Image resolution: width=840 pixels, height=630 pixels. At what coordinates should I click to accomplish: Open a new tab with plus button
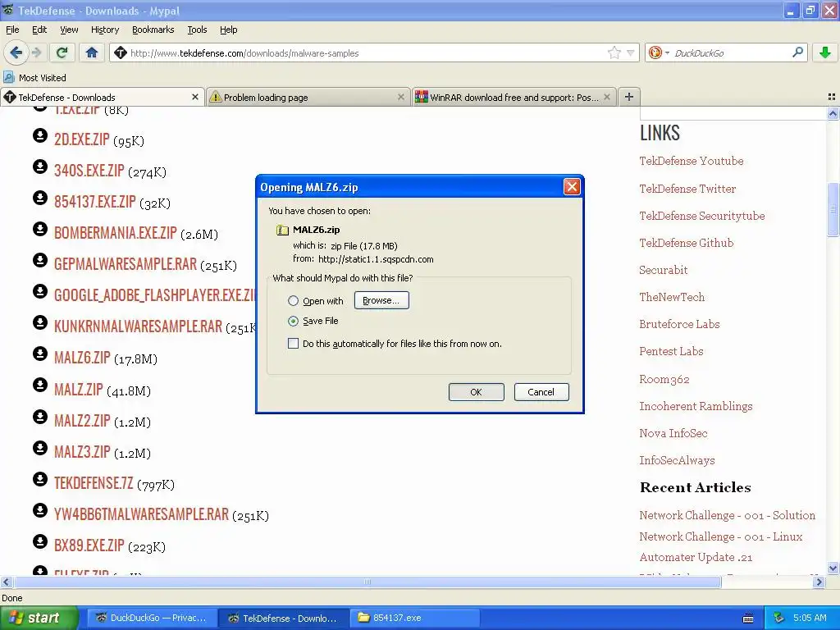[629, 97]
